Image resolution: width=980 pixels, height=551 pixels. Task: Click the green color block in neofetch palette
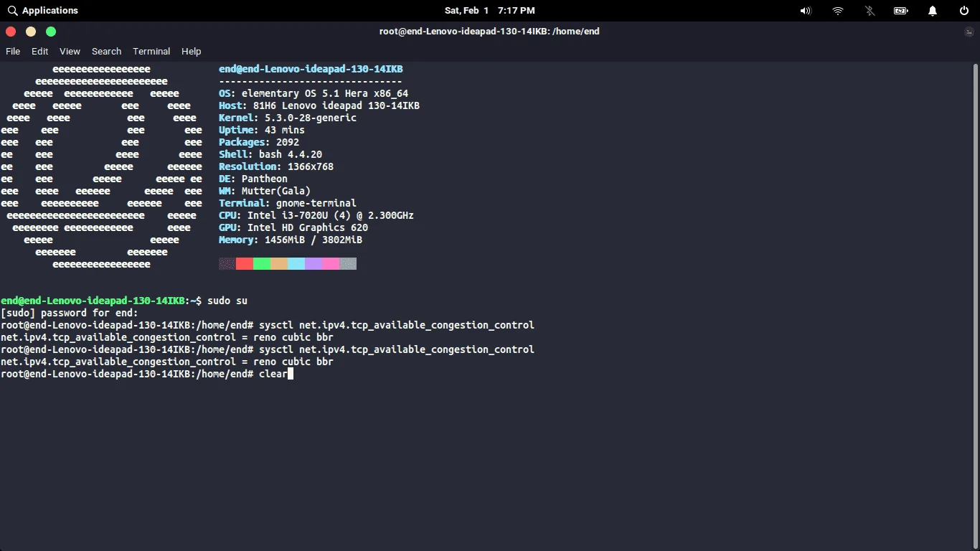click(x=262, y=264)
